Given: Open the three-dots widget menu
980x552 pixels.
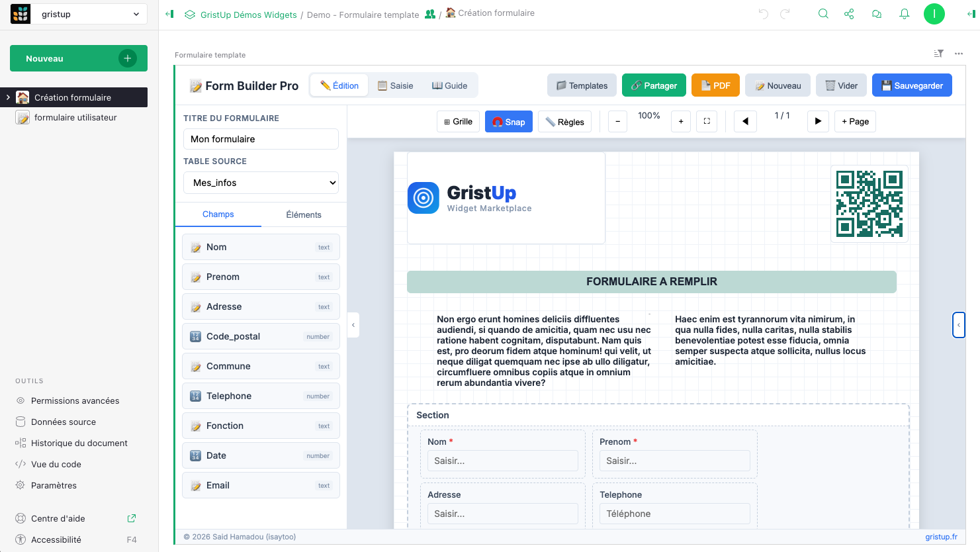Looking at the screenshot, I should tap(958, 54).
